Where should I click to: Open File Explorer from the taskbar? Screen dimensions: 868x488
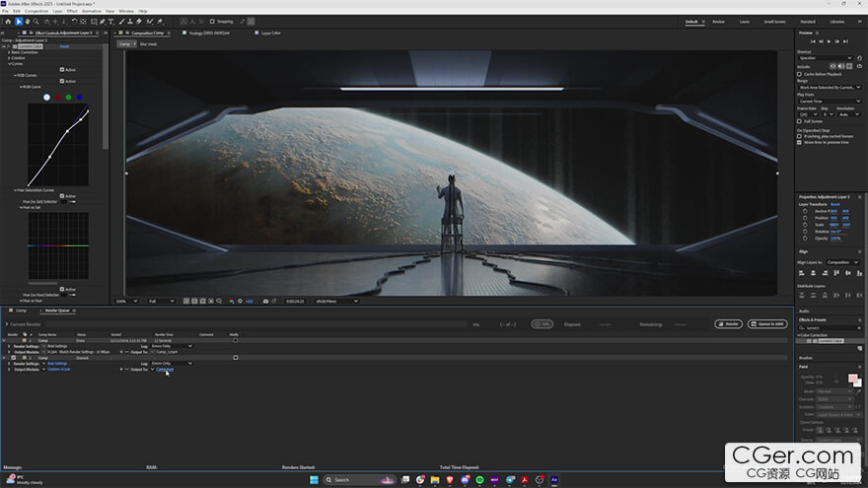[x=435, y=480]
